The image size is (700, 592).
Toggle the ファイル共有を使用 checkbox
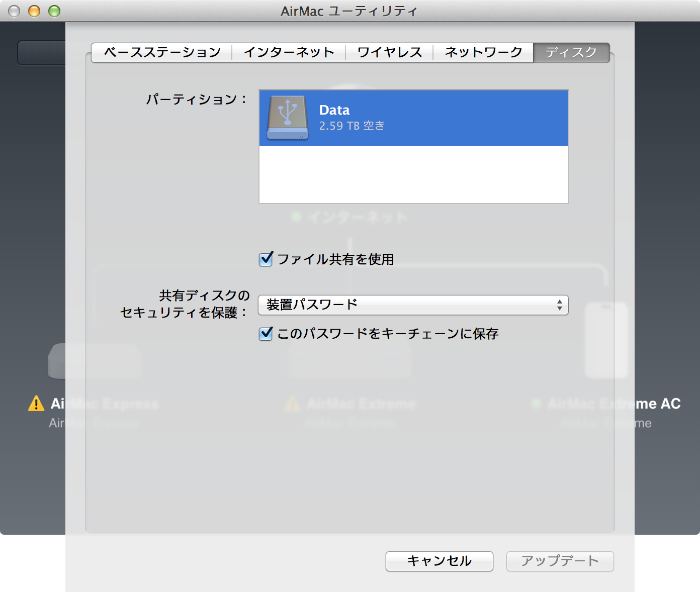(266, 259)
